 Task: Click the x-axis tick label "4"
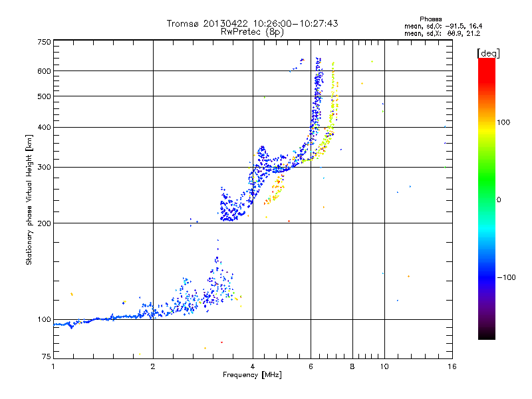coord(253,366)
